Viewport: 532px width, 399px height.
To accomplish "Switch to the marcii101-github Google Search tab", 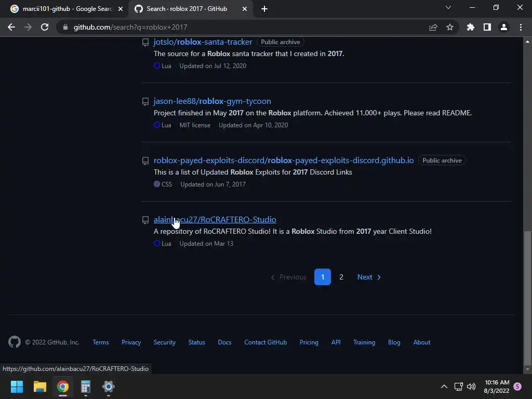I will (66, 9).
